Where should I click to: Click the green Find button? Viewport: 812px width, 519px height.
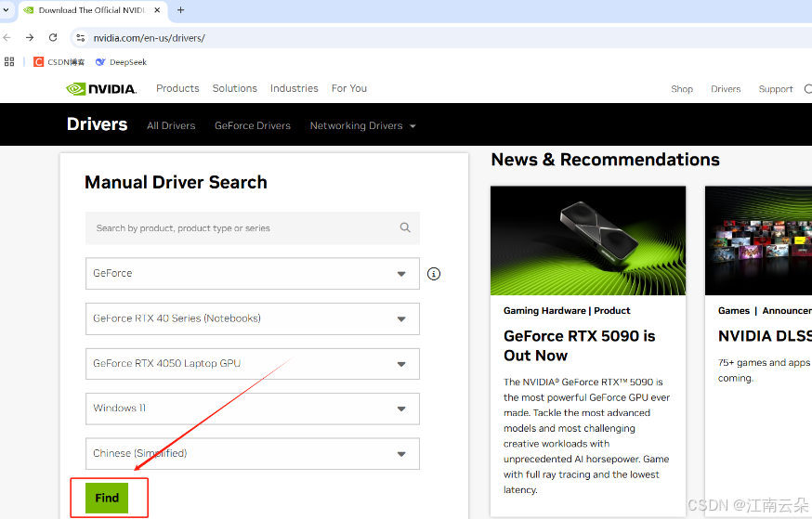(x=107, y=498)
